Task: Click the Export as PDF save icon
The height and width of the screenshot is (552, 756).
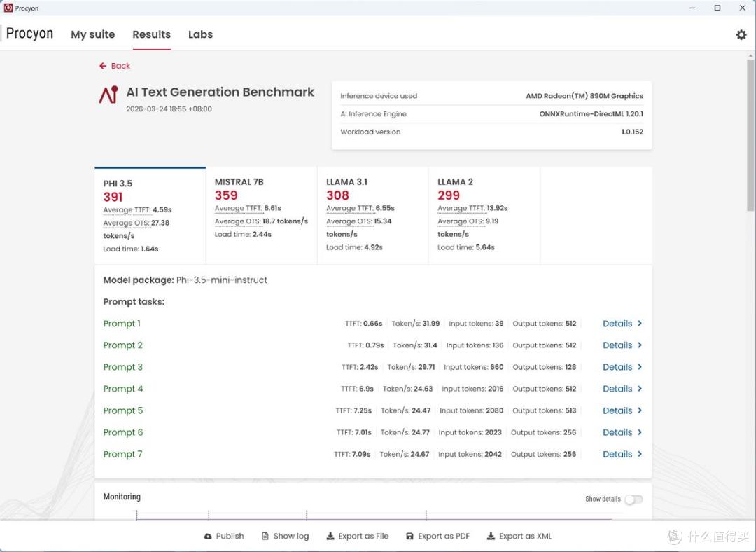Action: click(409, 536)
